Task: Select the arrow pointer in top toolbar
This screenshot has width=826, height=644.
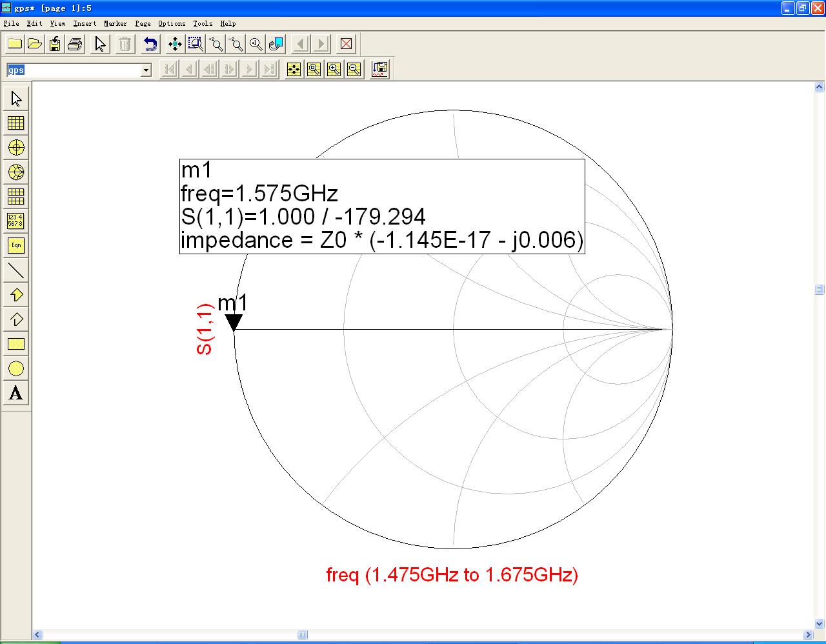Action: tap(100, 44)
